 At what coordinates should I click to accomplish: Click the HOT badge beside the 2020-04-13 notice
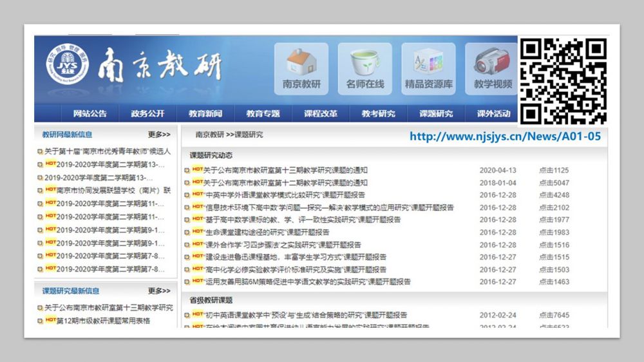pos(197,170)
